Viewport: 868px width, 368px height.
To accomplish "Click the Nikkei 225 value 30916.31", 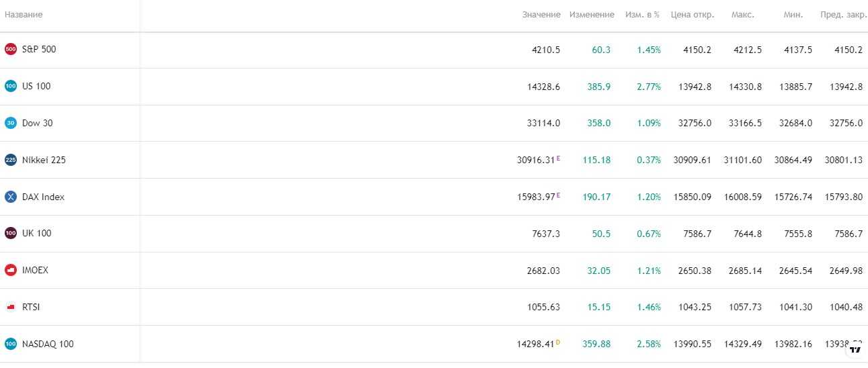I will point(536,160).
